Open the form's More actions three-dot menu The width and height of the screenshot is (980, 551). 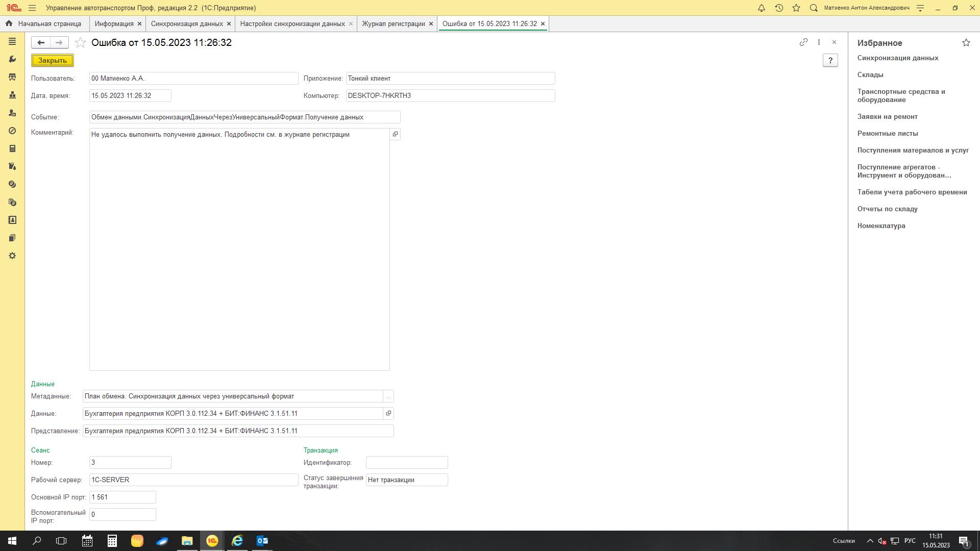click(x=819, y=42)
